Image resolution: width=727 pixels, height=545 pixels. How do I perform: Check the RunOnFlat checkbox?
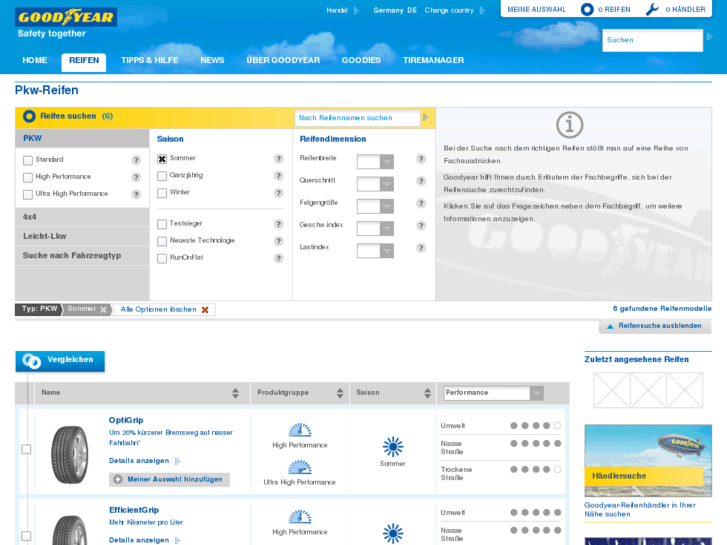pyautogui.click(x=162, y=259)
